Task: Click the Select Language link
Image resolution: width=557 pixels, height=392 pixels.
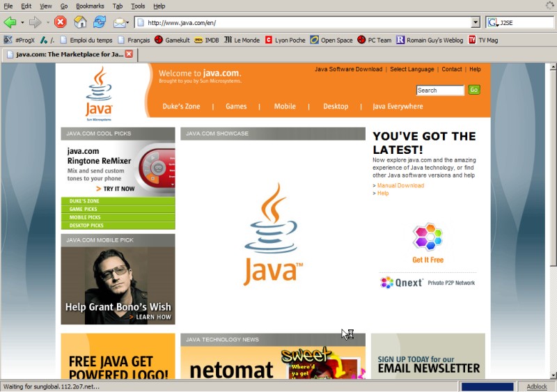Action: [x=412, y=69]
